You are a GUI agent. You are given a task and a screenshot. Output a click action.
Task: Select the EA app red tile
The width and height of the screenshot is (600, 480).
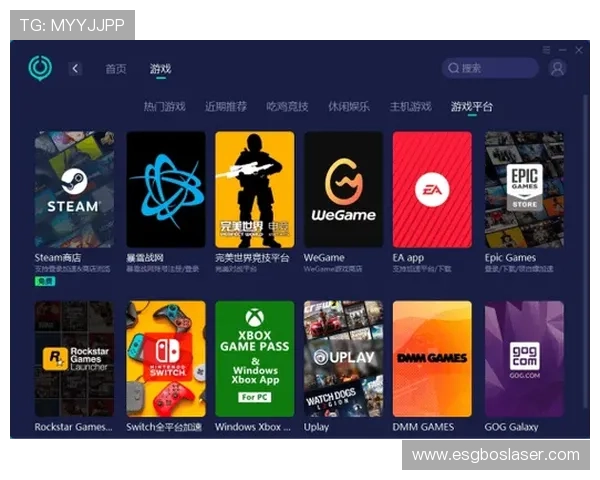(x=432, y=189)
